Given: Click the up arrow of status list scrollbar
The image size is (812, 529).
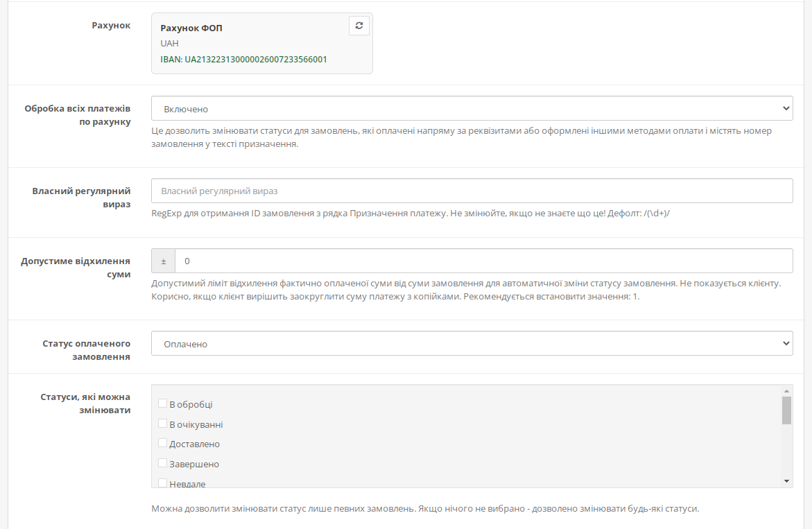Looking at the screenshot, I should [x=786, y=390].
